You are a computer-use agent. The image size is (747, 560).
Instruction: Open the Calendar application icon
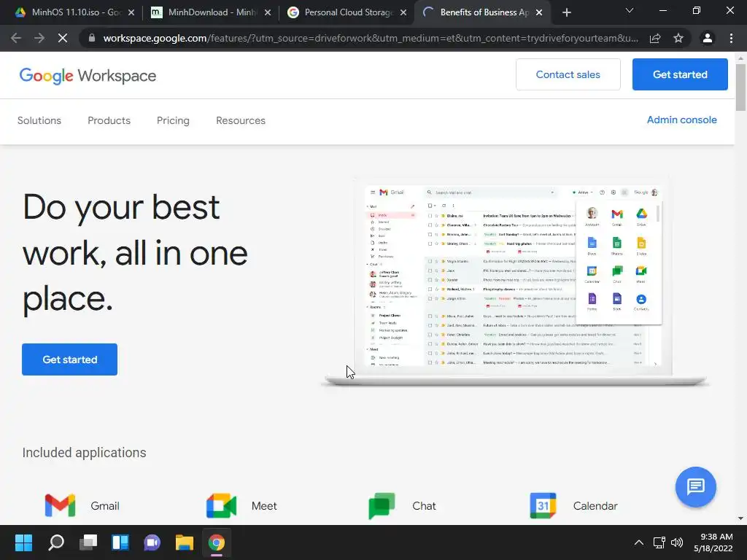543,506
